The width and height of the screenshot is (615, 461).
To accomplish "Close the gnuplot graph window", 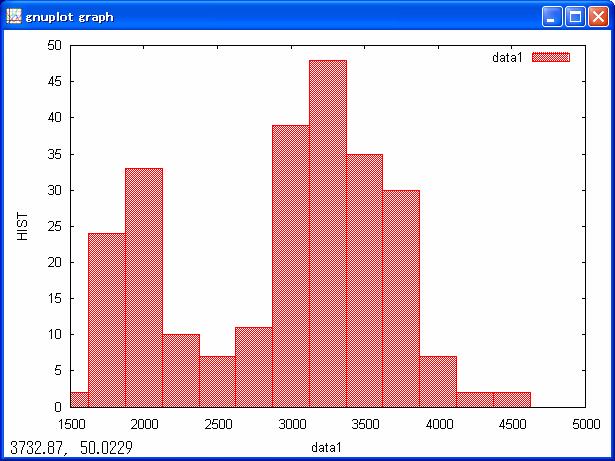I will [x=598, y=16].
